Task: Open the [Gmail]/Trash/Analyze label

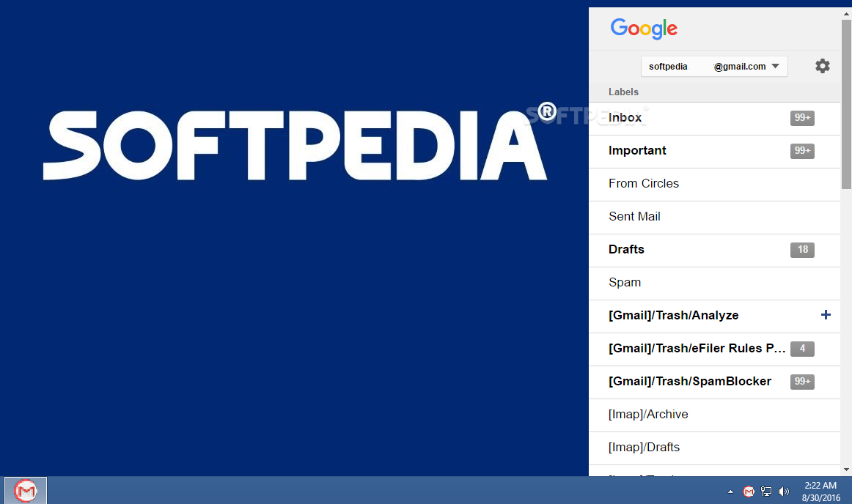Action: point(715,316)
